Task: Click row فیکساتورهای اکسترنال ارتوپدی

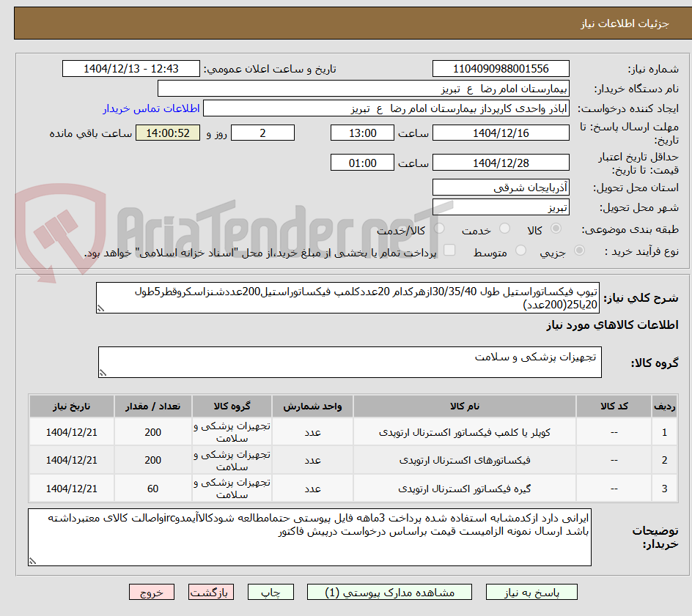Action: 353,460
